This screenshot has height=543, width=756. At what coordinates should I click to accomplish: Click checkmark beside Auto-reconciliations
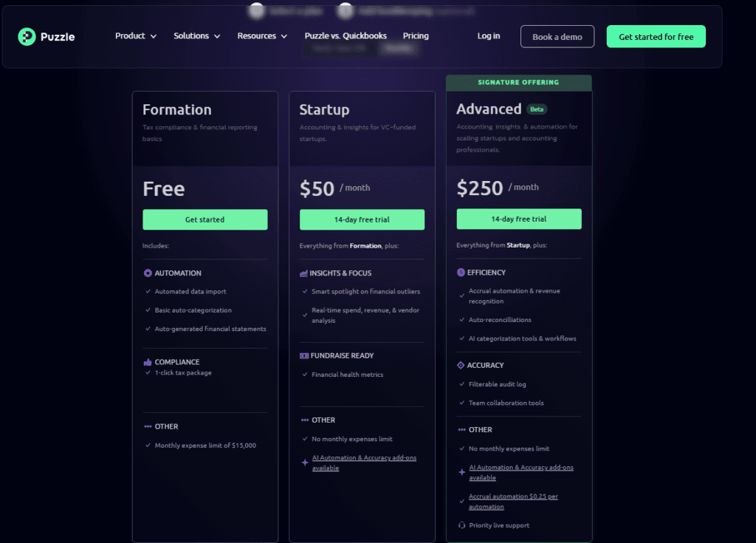(462, 320)
